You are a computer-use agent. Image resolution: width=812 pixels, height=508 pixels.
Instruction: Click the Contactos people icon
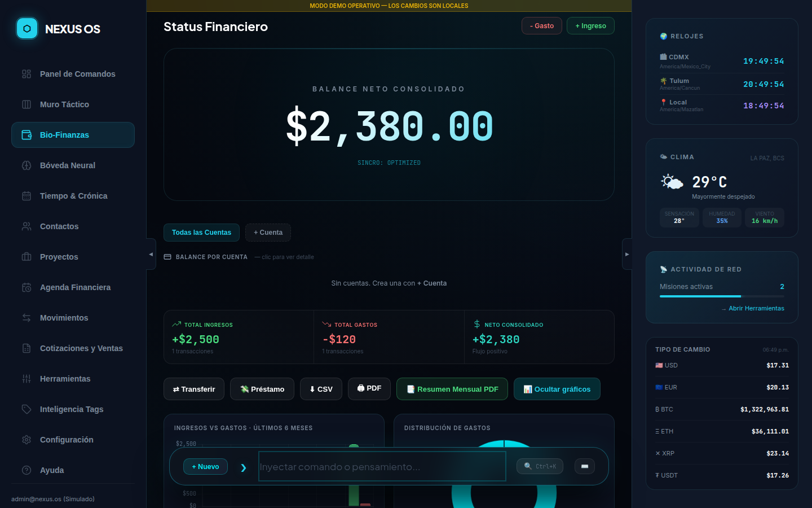pyautogui.click(x=27, y=226)
